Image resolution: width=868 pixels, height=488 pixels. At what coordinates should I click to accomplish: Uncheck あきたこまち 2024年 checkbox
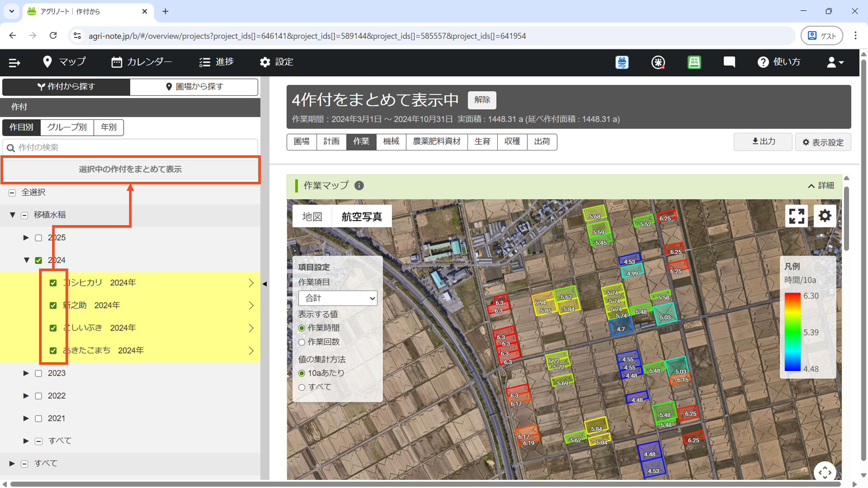[53, 350]
